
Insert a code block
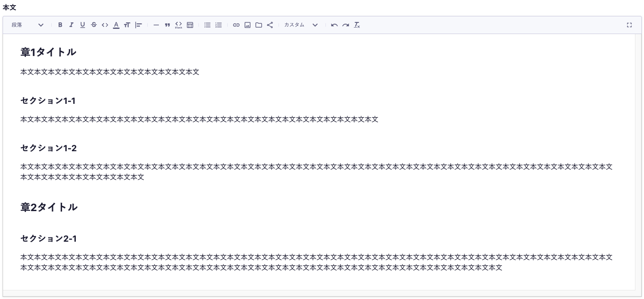click(x=179, y=25)
